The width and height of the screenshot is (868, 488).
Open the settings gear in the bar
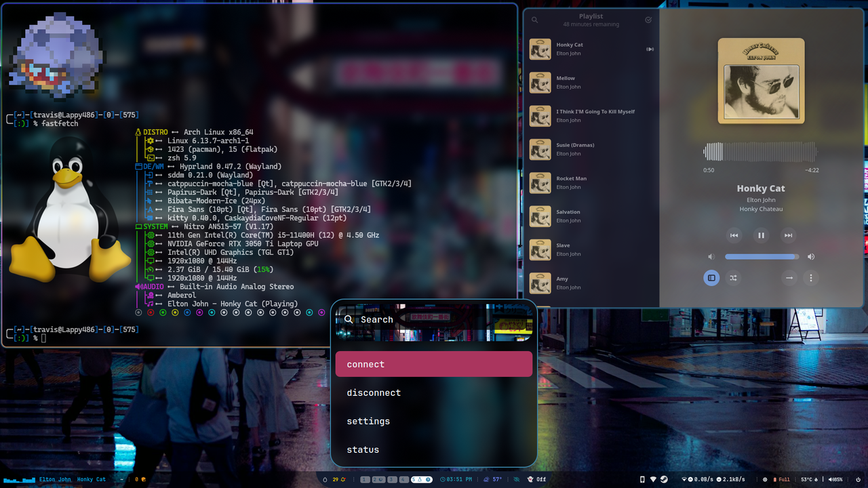pyautogui.click(x=765, y=479)
